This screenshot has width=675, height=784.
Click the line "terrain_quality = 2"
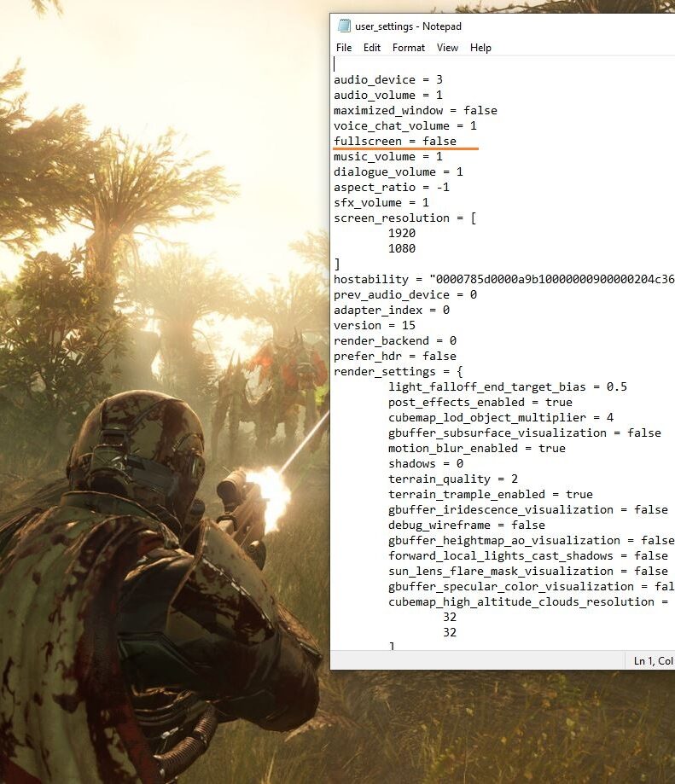coord(453,479)
